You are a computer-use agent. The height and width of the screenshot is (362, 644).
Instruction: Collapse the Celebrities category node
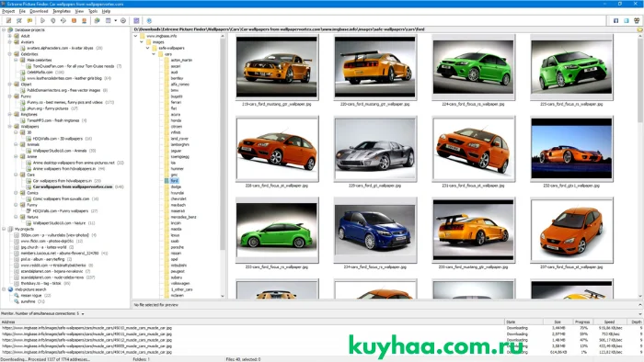[x=10, y=54]
